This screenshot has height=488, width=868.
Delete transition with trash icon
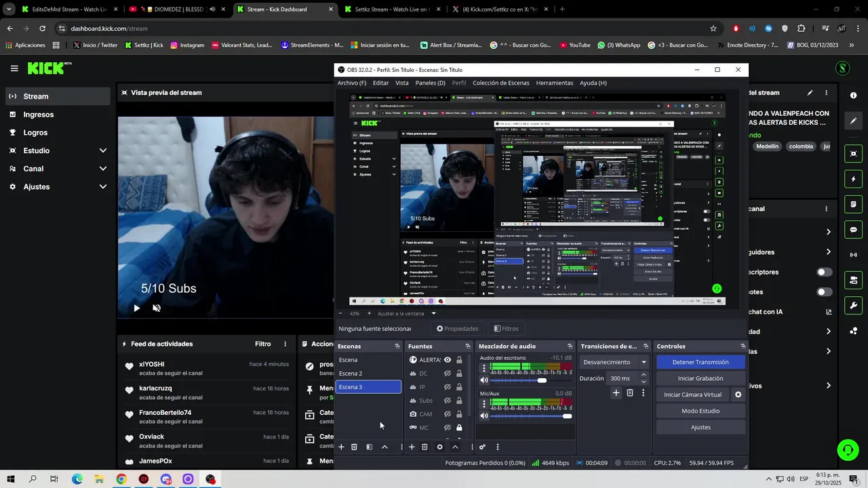[x=630, y=392]
